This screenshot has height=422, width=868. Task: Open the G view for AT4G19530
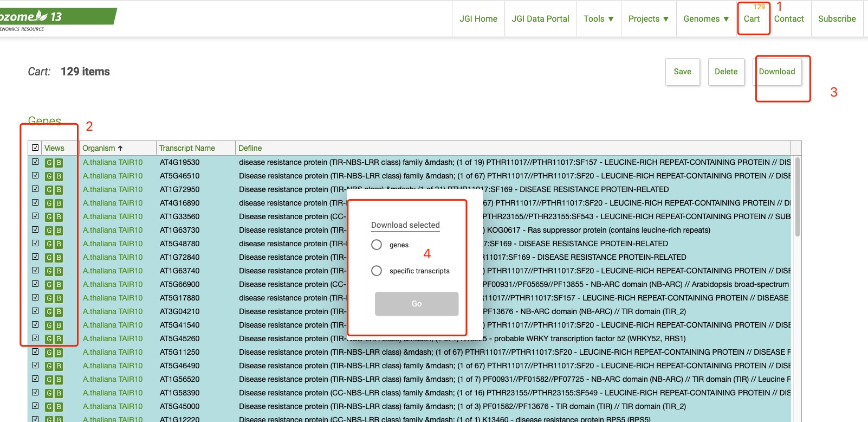[49, 163]
